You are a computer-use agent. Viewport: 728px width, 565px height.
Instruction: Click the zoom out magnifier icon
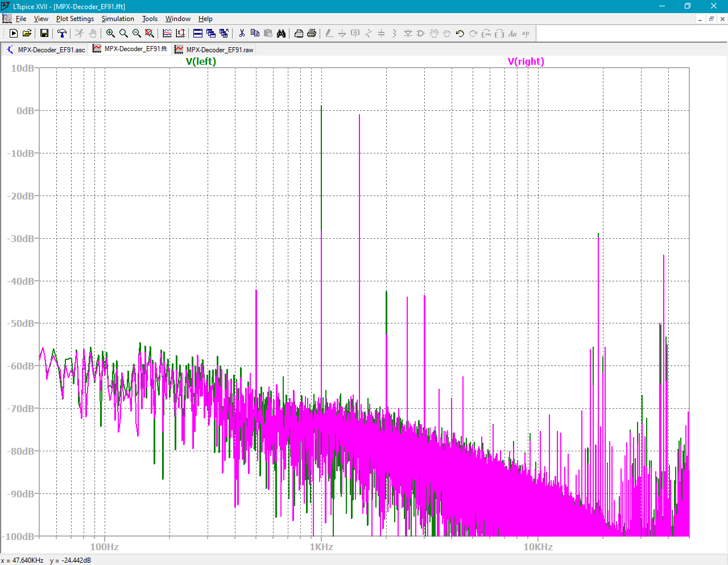tap(136, 34)
